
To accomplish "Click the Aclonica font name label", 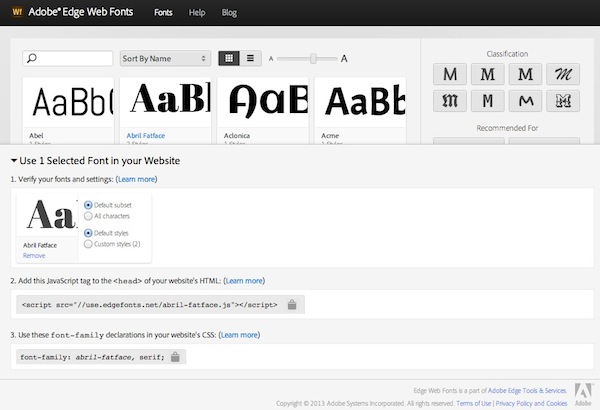I will (237, 136).
